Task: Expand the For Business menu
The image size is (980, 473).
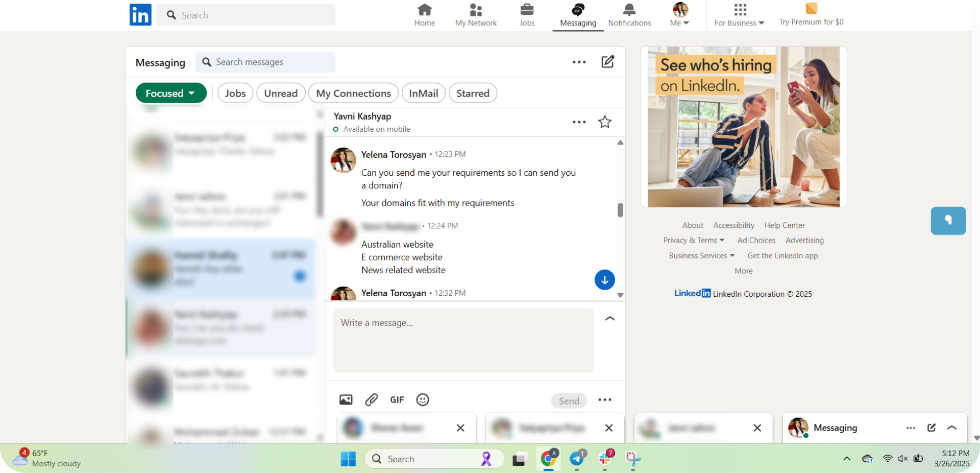Action: (739, 15)
